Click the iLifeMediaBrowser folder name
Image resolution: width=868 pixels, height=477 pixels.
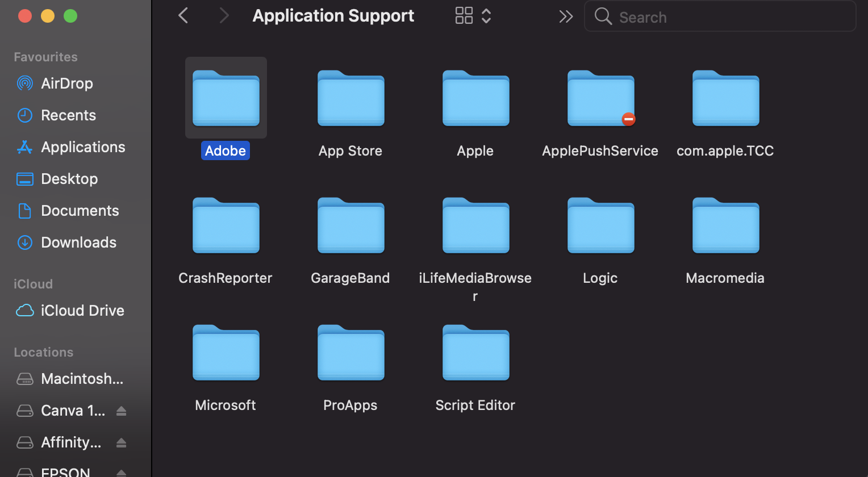(475, 287)
